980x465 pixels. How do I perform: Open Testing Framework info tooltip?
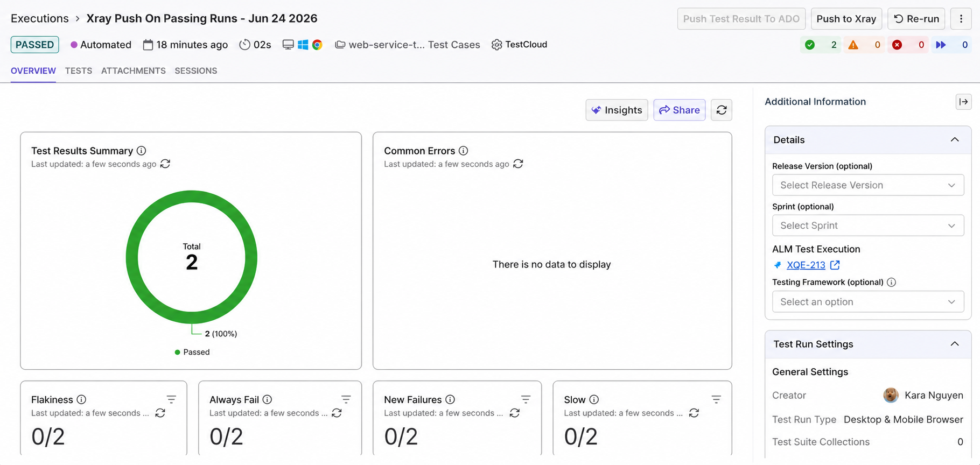[891, 282]
